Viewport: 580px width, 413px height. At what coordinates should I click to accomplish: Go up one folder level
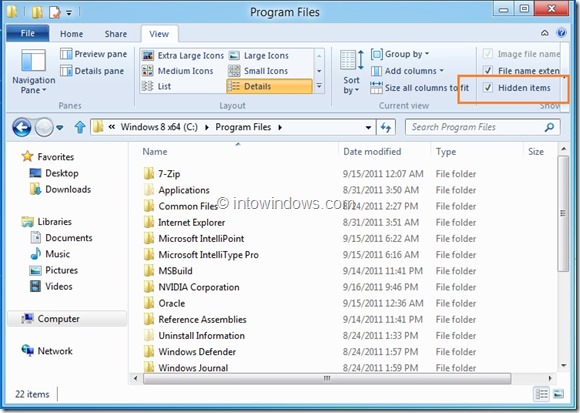pyautogui.click(x=80, y=128)
